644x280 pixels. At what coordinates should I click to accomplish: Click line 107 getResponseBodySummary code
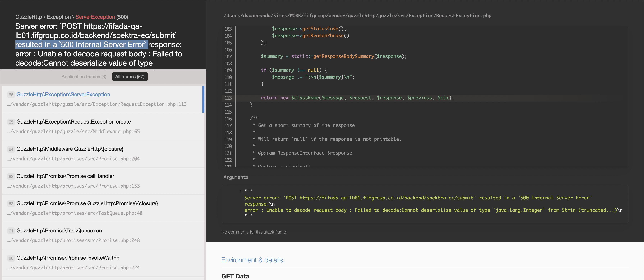tap(334, 56)
